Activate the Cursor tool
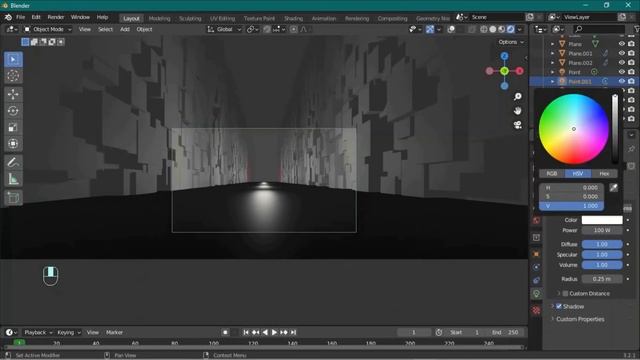This screenshot has width=640, height=360. coord(13,76)
